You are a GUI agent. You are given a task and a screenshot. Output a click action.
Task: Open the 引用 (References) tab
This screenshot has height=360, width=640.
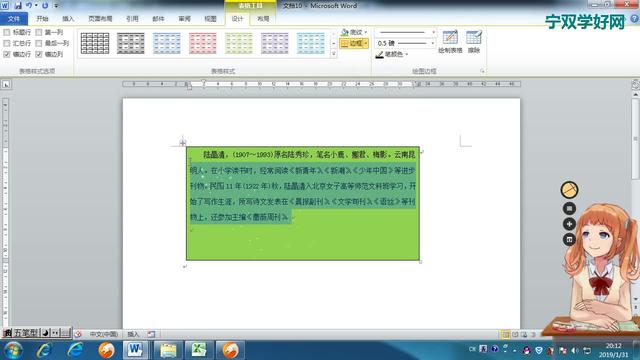click(x=132, y=19)
